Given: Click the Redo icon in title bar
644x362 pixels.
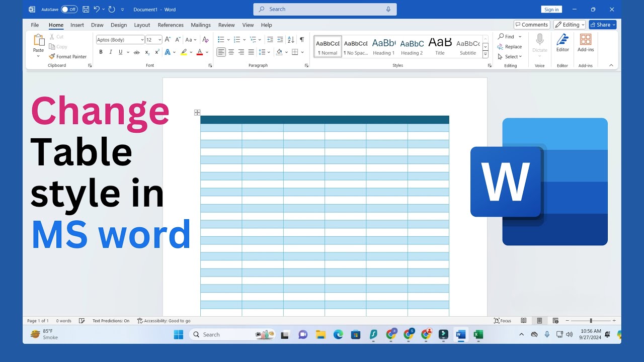Looking at the screenshot, I should 112,9.
